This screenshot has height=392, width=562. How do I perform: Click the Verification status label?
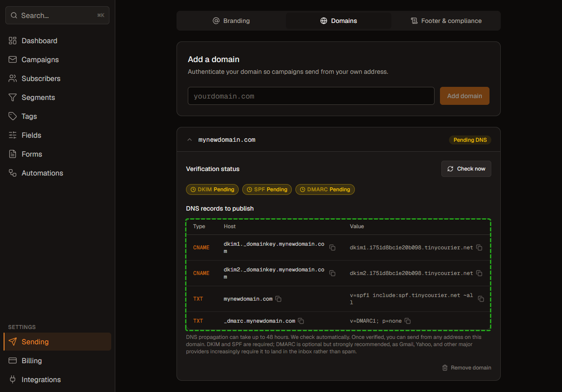[213, 169]
